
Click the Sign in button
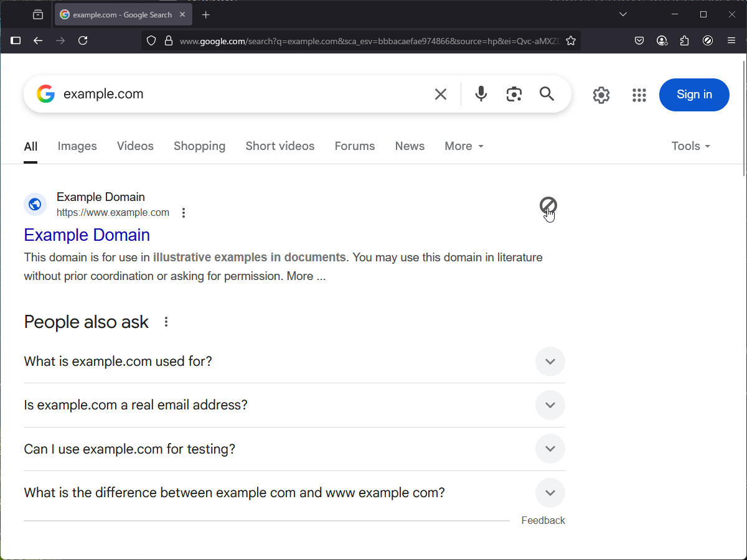click(694, 95)
